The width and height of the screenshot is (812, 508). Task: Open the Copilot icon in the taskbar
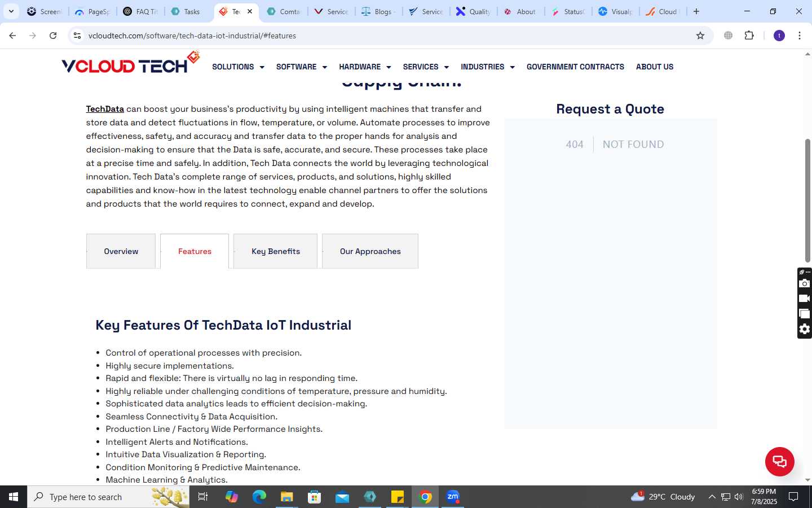231,497
